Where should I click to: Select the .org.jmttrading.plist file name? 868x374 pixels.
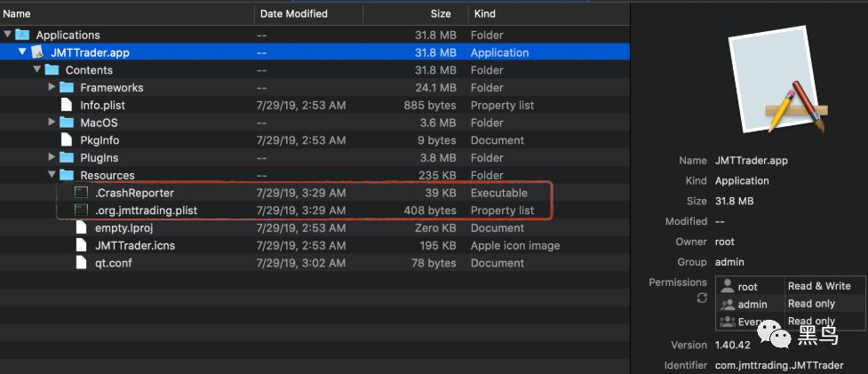point(146,211)
